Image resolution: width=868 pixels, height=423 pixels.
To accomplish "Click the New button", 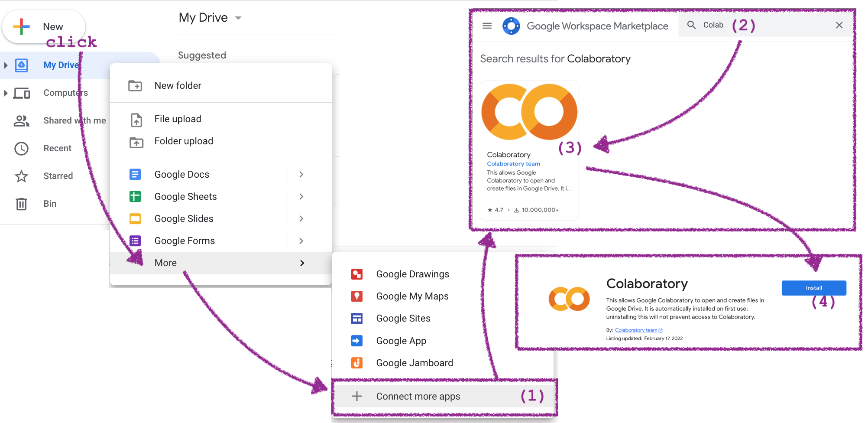I will (x=44, y=26).
